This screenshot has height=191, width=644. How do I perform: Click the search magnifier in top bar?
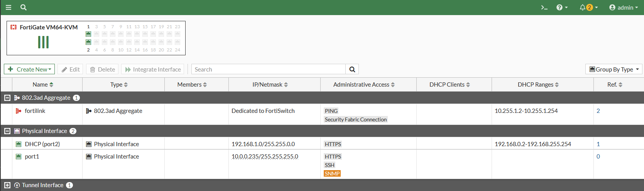tap(24, 7)
